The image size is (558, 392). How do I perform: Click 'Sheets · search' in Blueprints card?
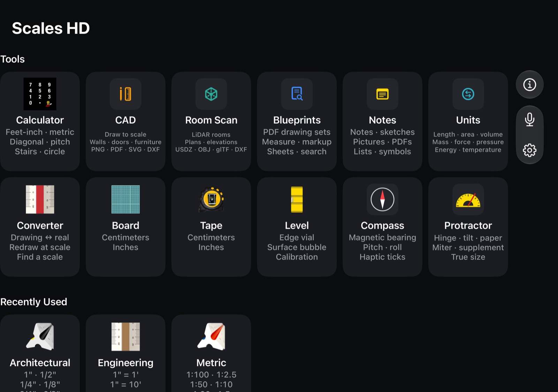297,152
